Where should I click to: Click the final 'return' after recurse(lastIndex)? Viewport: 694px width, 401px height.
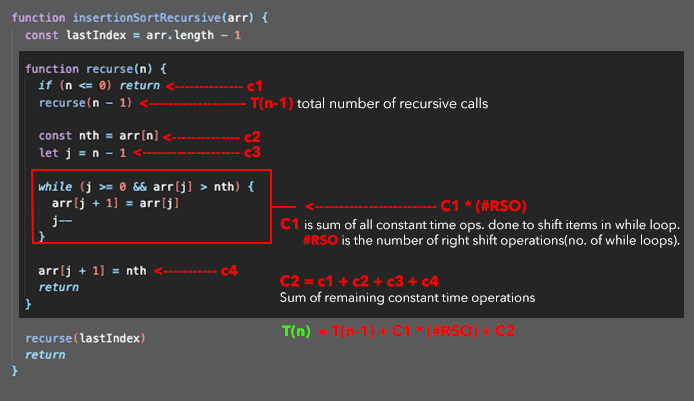(x=45, y=355)
